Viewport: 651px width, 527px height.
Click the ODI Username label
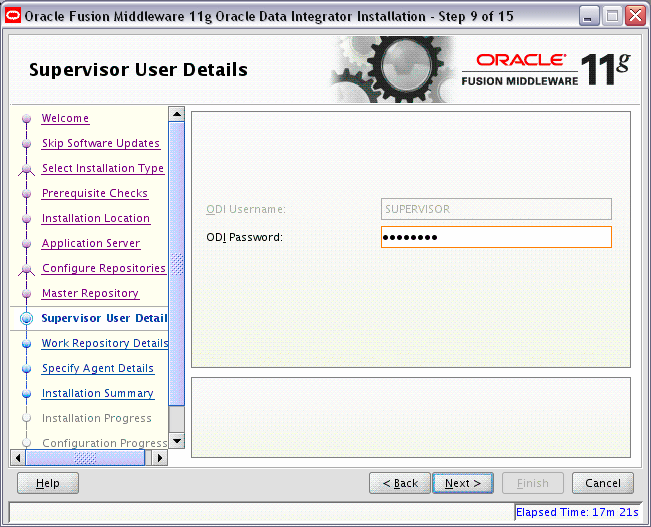tap(246, 209)
